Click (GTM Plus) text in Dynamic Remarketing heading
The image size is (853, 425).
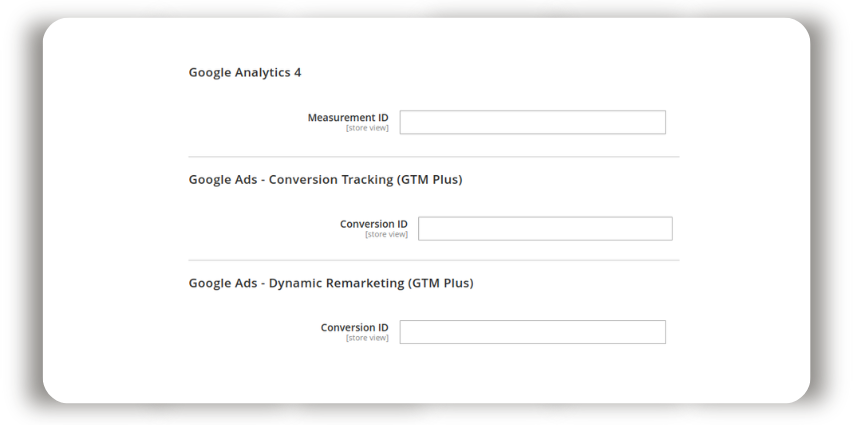(x=441, y=283)
